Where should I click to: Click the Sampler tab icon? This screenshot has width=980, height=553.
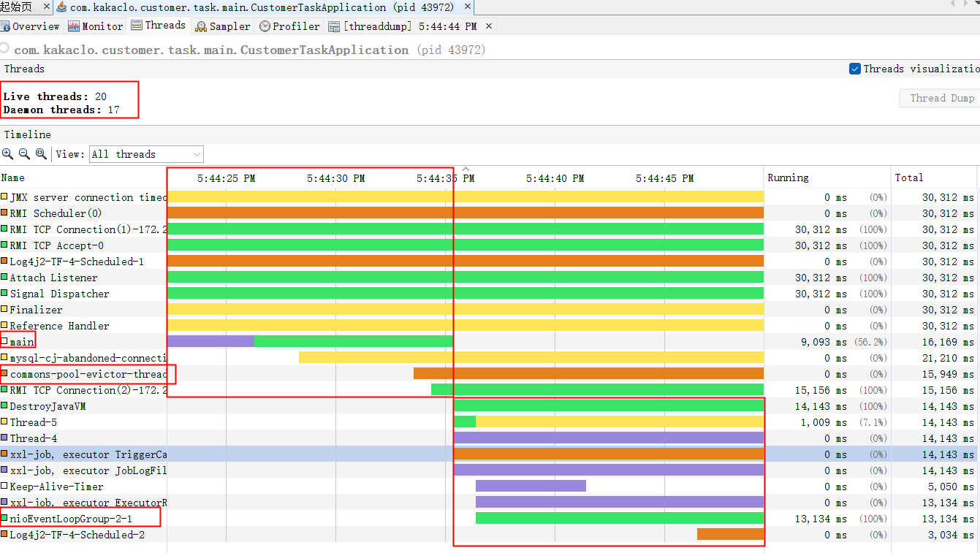pos(201,26)
